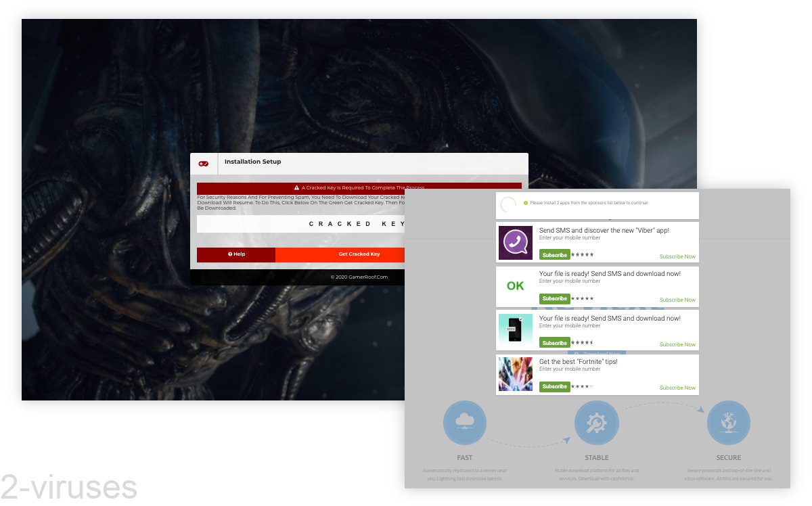Click the green dot before 'Please install 2 apps'

pos(526,203)
